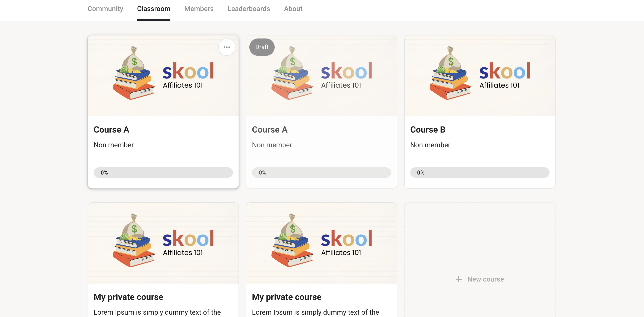Switch to the Leaderboards tab
Screen dimensions: 644x317
click(248, 9)
